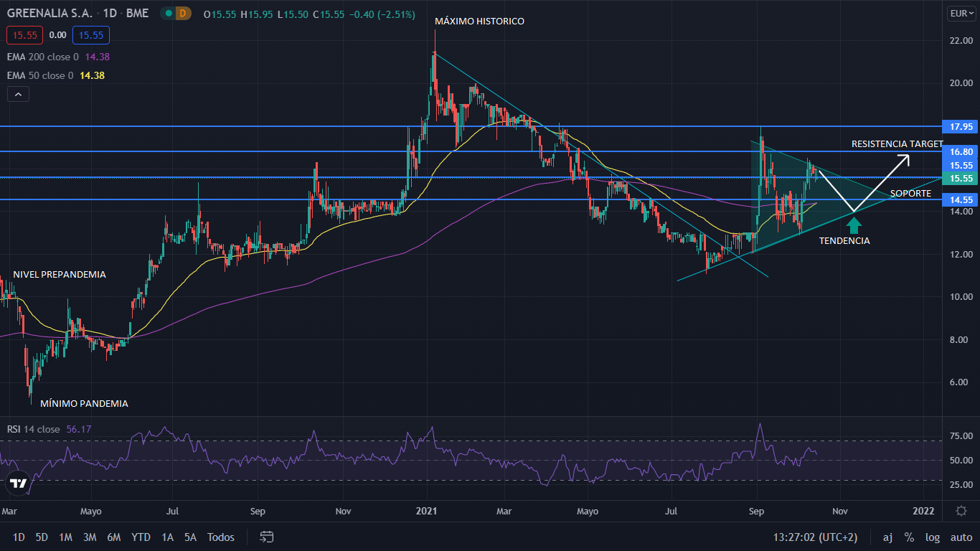
Task: Open the go-to-date calendar icon
Action: [x=267, y=537]
